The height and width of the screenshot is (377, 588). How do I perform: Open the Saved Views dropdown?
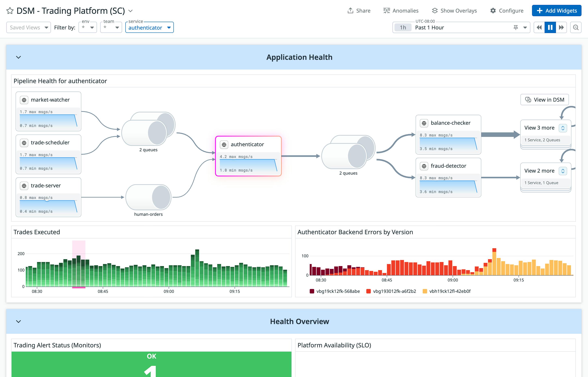pos(28,27)
